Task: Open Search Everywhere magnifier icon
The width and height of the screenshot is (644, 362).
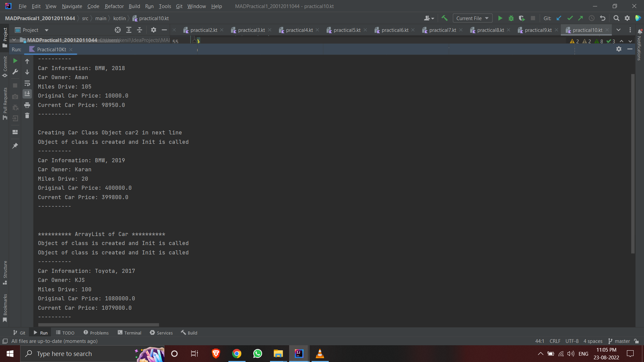Action: [616, 18]
